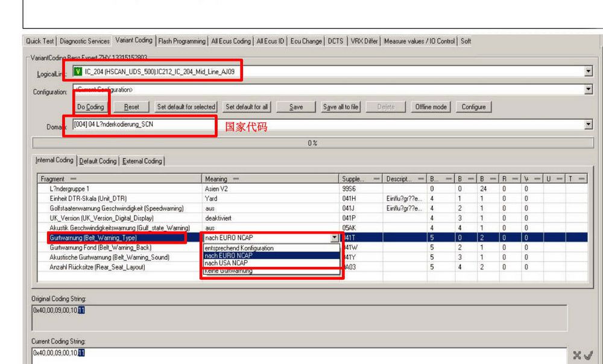Viewport: 603px width, 364px height.
Task: Open the Quick Test tab
Action: (40, 41)
